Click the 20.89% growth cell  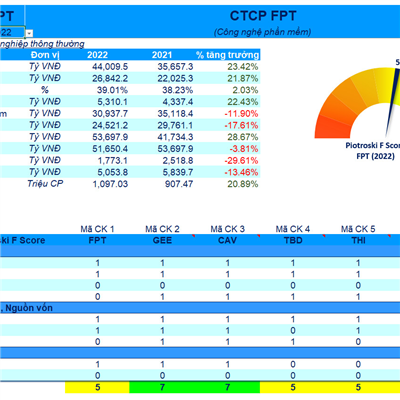[243, 184]
